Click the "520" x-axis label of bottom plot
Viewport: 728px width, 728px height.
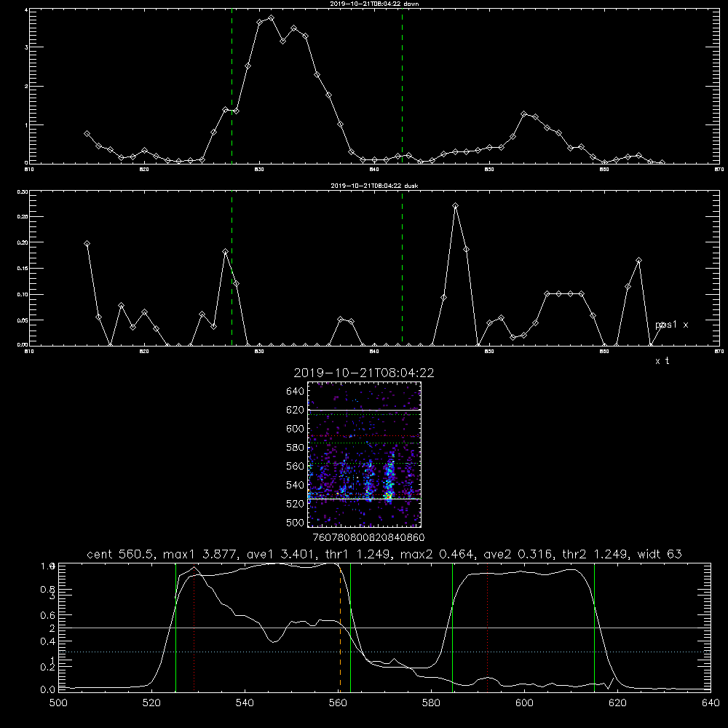pos(151,703)
